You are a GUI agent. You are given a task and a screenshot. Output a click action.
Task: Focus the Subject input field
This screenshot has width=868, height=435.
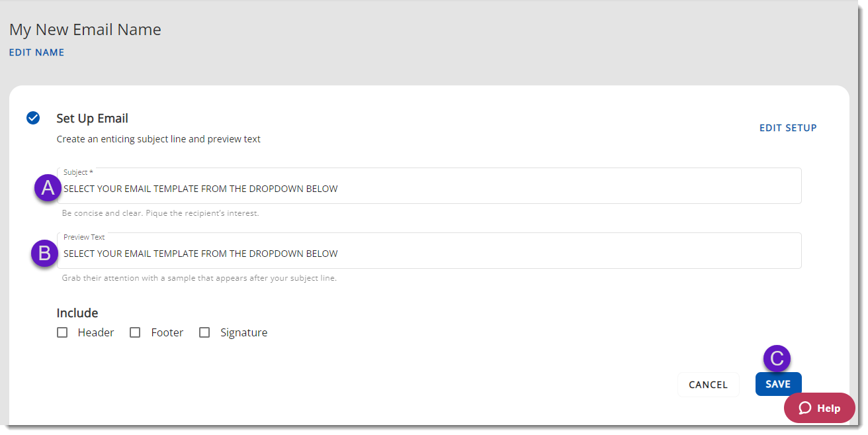point(430,189)
